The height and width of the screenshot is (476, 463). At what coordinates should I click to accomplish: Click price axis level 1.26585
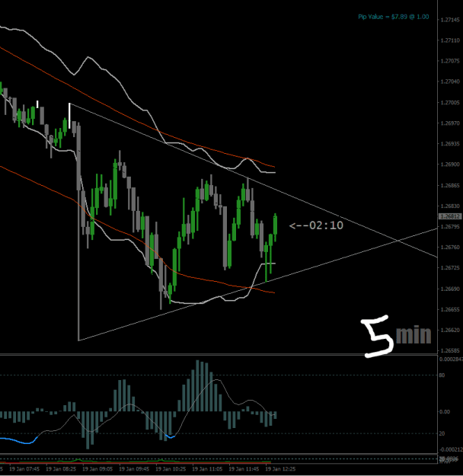[449, 350]
